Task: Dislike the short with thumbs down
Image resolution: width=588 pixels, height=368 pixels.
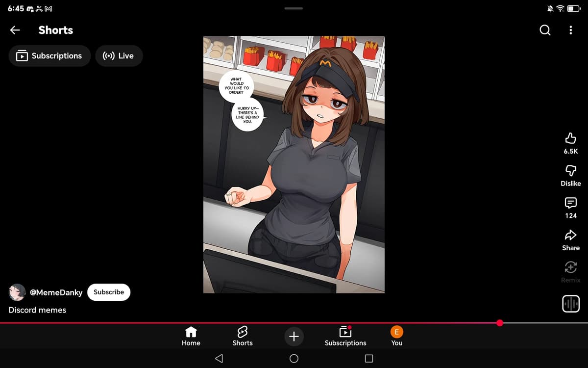Action: [x=571, y=170]
